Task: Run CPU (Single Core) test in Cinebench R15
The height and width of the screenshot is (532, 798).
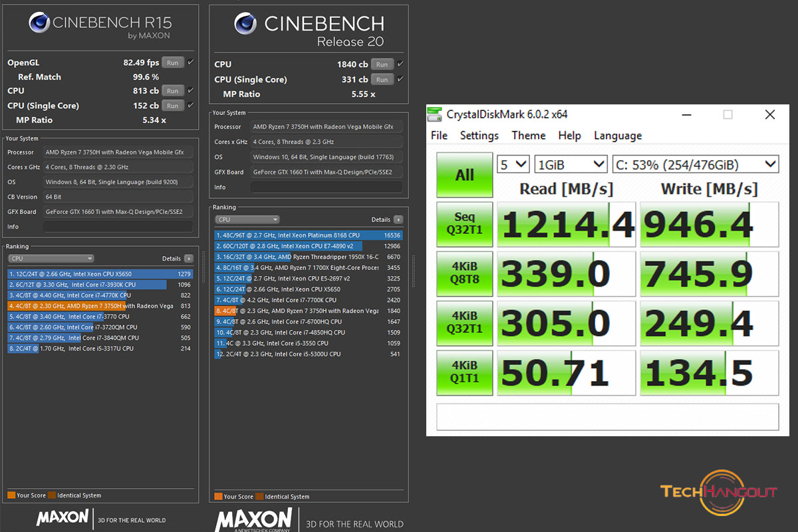Action: click(x=173, y=105)
